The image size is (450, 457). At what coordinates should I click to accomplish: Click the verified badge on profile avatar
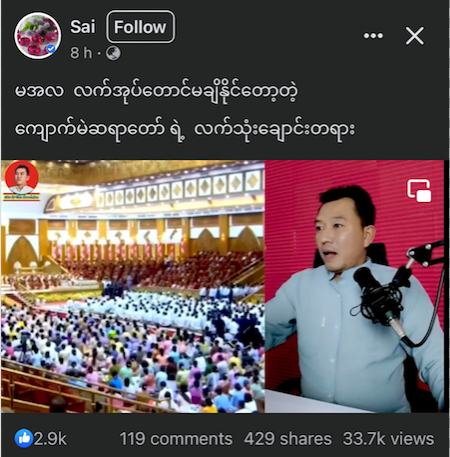click(51, 49)
